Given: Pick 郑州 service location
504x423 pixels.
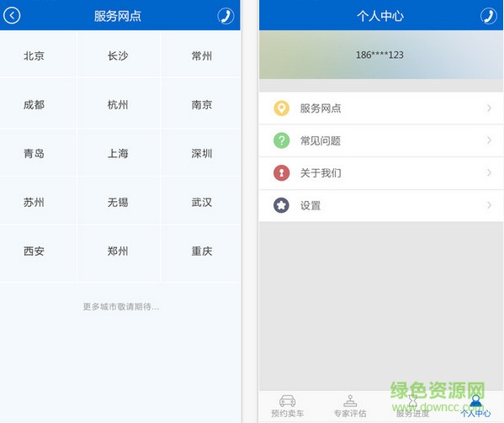Looking at the screenshot, I should [x=118, y=251].
